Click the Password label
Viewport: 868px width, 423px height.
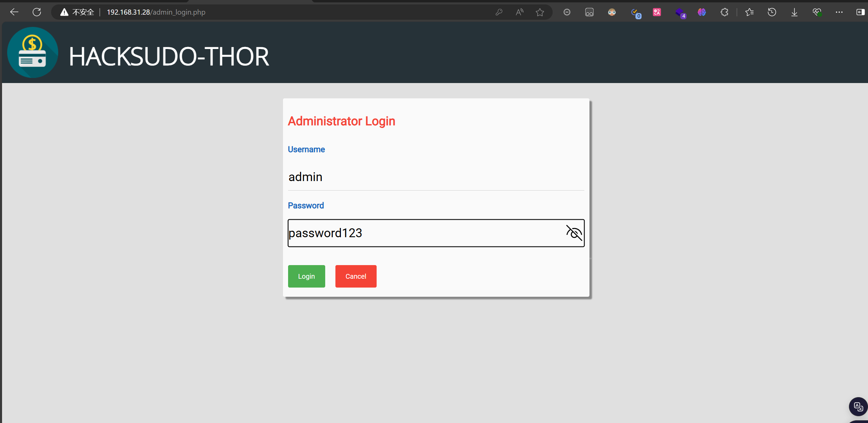pyautogui.click(x=306, y=206)
